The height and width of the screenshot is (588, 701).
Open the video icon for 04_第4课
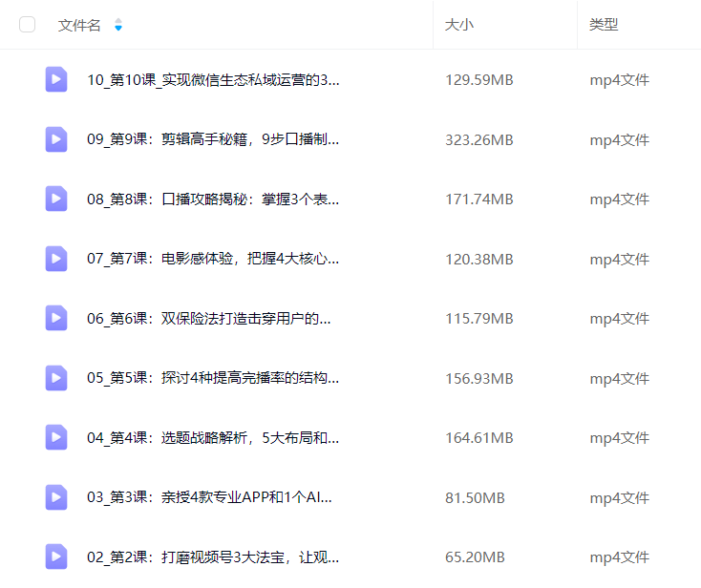click(x=56, y=437)
